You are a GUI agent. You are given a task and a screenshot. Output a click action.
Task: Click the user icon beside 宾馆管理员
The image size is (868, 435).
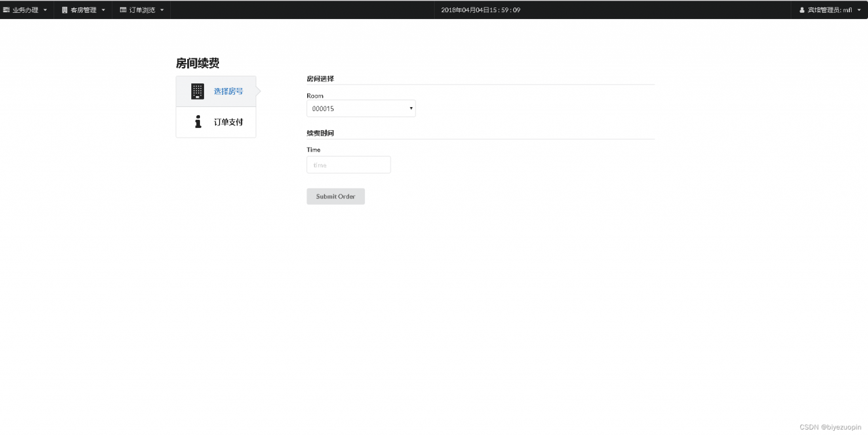(802, 10)
